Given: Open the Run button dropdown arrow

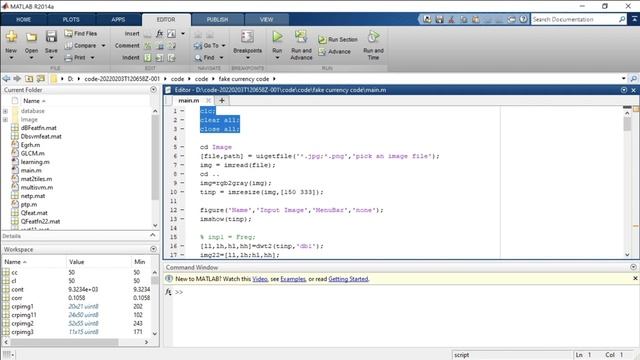Looking at the screenshot, I should coord(278,58).
